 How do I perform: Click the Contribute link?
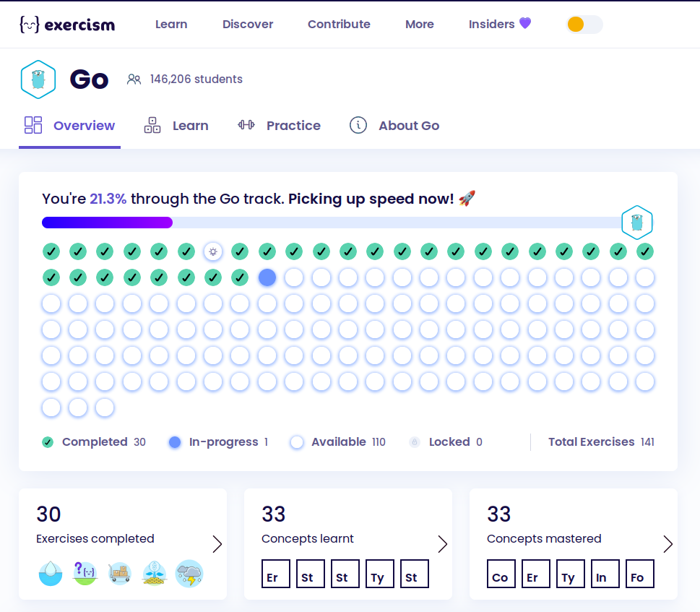point(338,24)
